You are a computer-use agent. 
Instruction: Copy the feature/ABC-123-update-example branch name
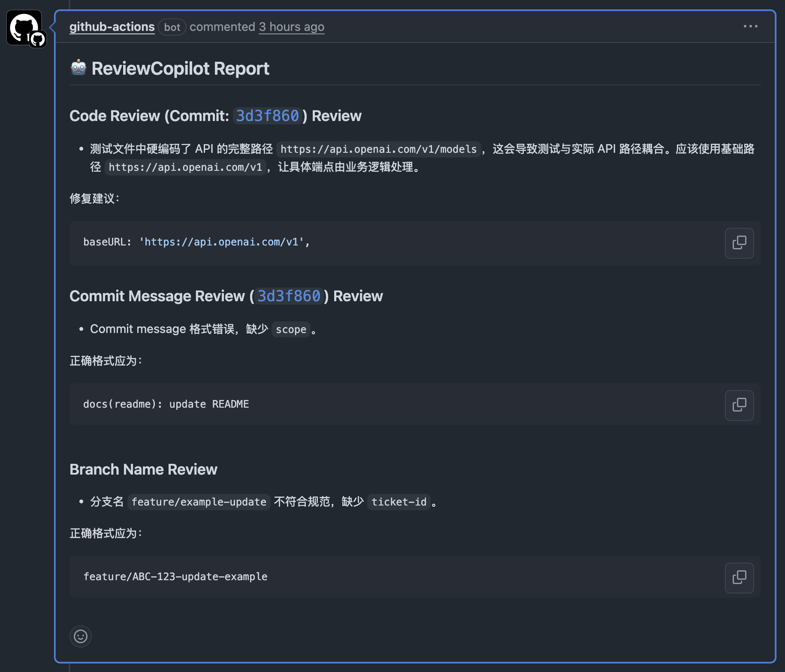point(739,577)
